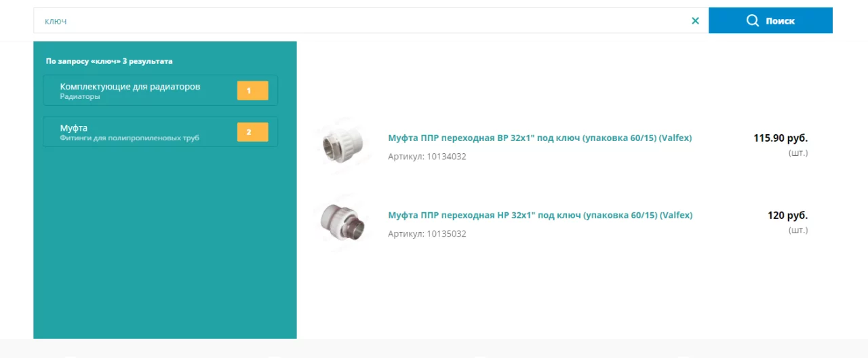Image resolution: width=868 pixels, height=358 pixels.
Task: Select the Муфта category
Action: (x=160, y=132)
